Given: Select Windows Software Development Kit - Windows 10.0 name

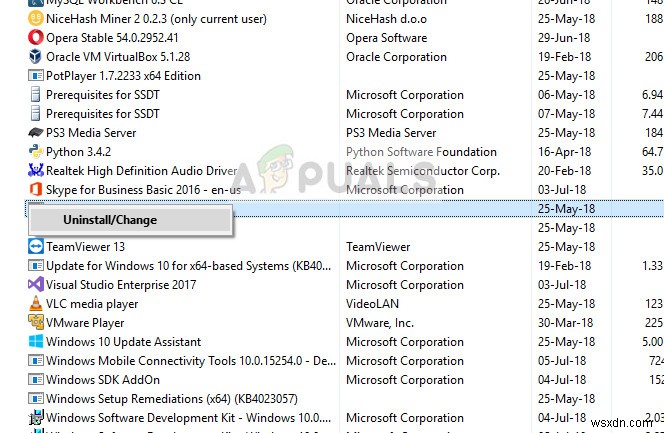Looking at the screenshot, I should tap(188, 418).
